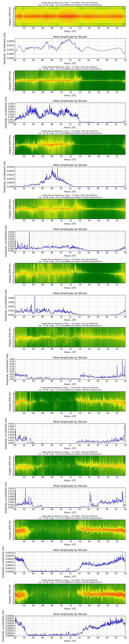Screen dimensions: 129x644
Task: Click the peak amplitude line chart below 10.0 MHz spectrum
Action: point(70,369)
